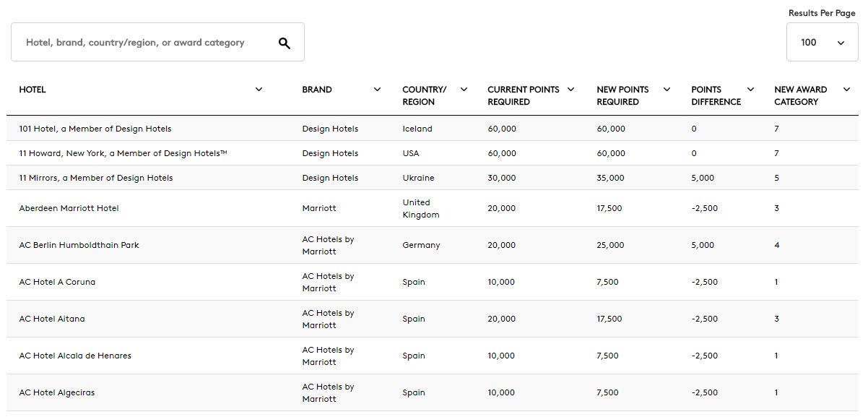Click 25,000 new points for AC Berlin
Viewport: 868px width, 417px height.
coord(611,245)
